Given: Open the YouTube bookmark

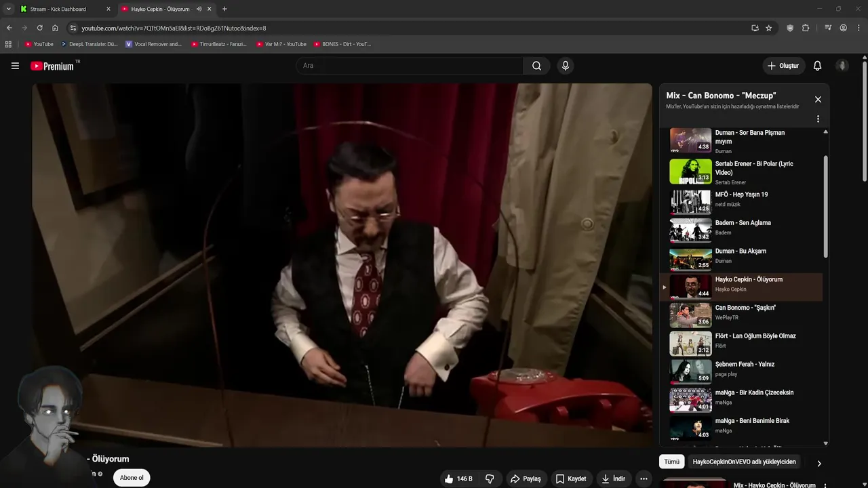Looking at the screenshot, I should tap(39, 44).
